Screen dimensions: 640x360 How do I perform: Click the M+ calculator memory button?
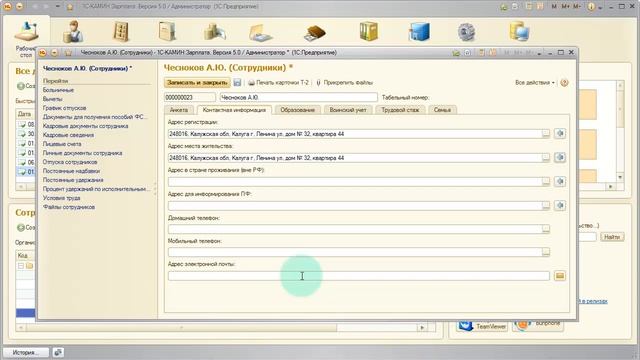[566, 7]
